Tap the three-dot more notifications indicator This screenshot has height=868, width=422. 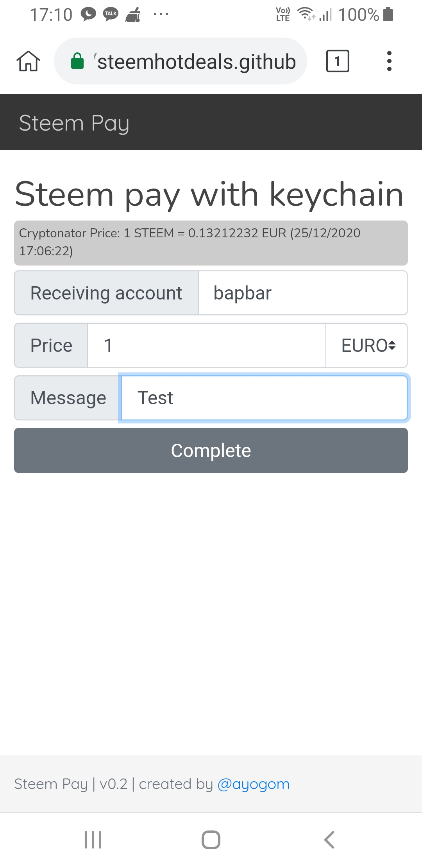pos(161,14)
